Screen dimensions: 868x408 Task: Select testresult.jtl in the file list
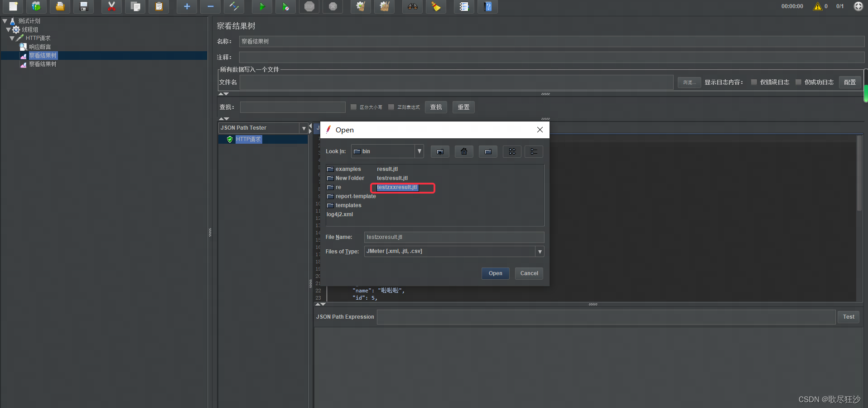coord(392,178)
